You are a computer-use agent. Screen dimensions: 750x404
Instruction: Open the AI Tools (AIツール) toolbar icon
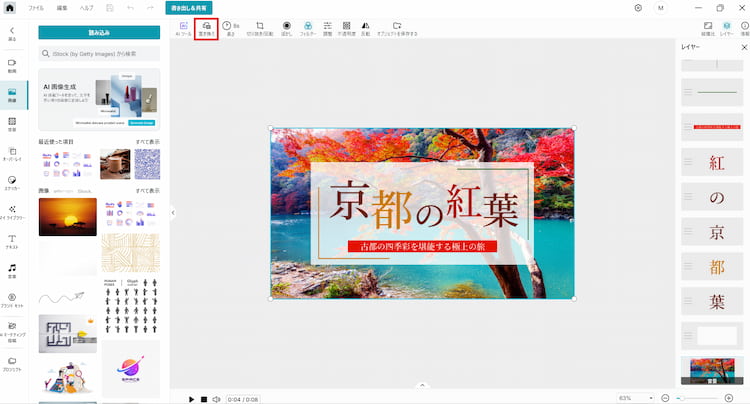coord(184,29)
